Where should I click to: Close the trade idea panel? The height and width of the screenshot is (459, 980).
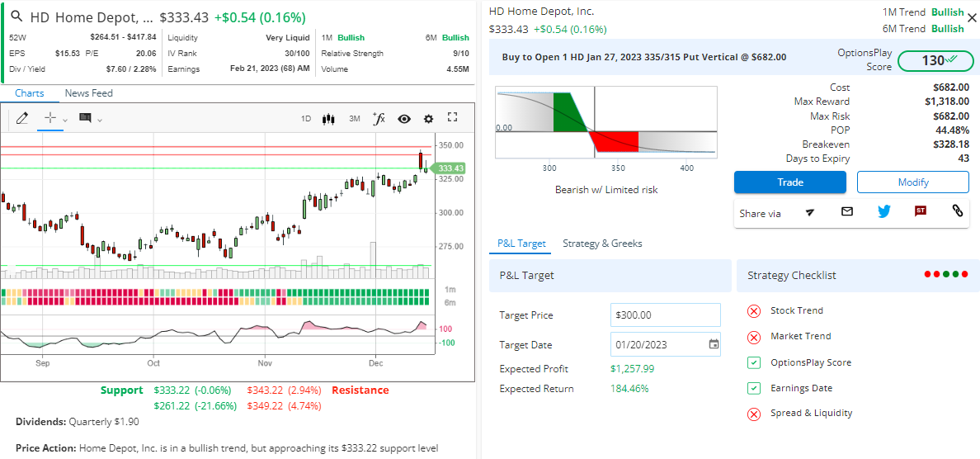point(971,18)
